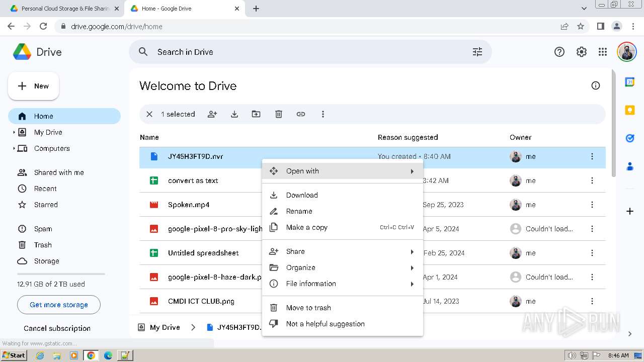The image size is (644, 362).
Task: Open a new browser tab
Action: (x=256, y=9)
